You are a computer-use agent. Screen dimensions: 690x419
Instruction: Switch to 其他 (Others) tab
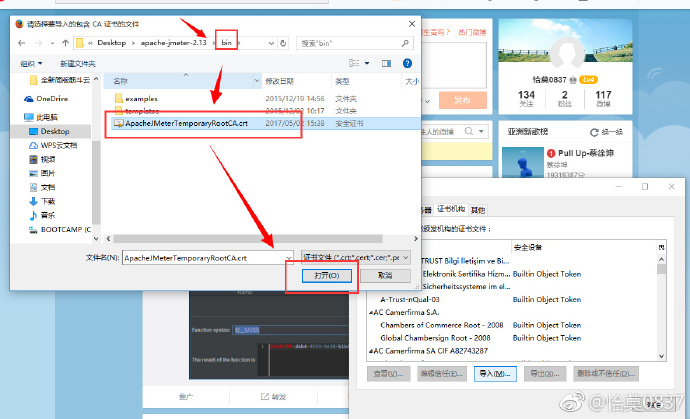pyautogui.click(x=478, y=210)
